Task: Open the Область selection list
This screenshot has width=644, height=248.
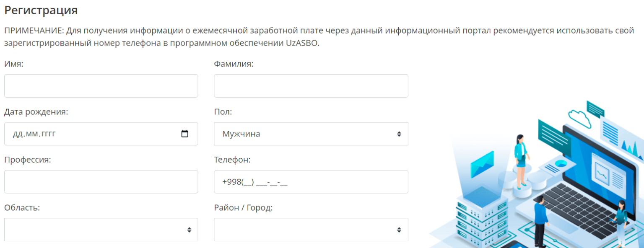Action: (101, 229)
